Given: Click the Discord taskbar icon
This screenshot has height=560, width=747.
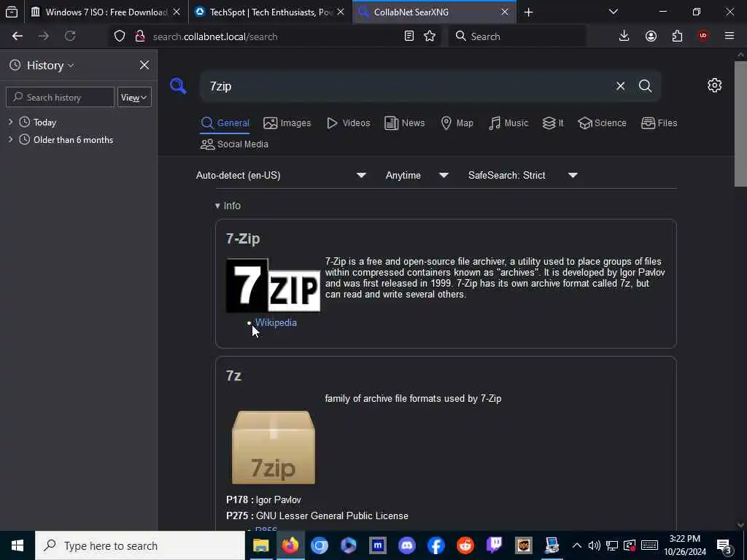Looking at the screenshot, I should click(407, 545).
